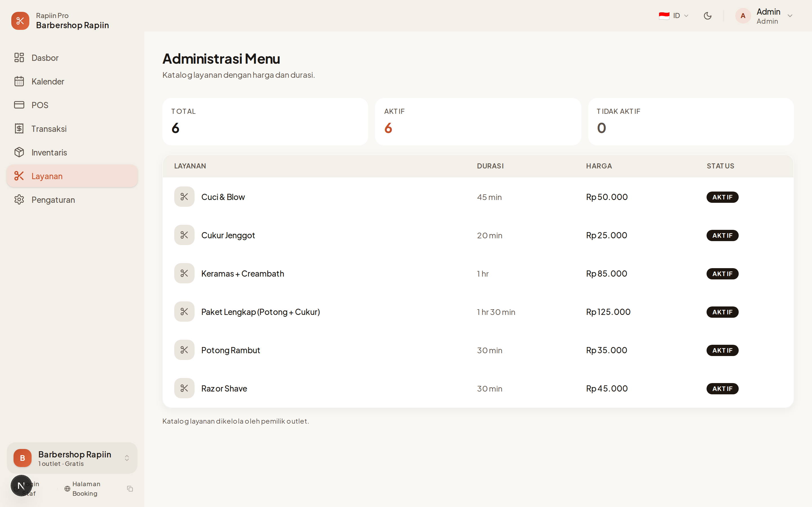Click the Pengaturan gear icon
The image size is (812, 507).
click(19, 200)
